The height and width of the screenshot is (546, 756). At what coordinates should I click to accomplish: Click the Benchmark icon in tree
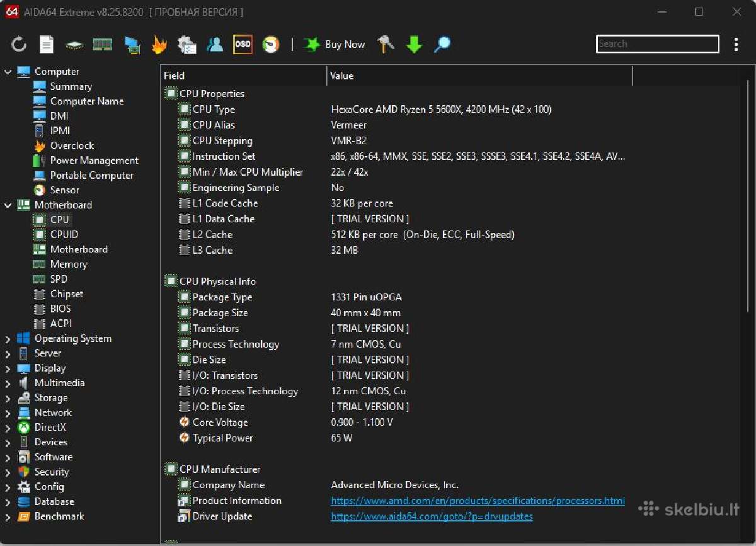[24, 516]
